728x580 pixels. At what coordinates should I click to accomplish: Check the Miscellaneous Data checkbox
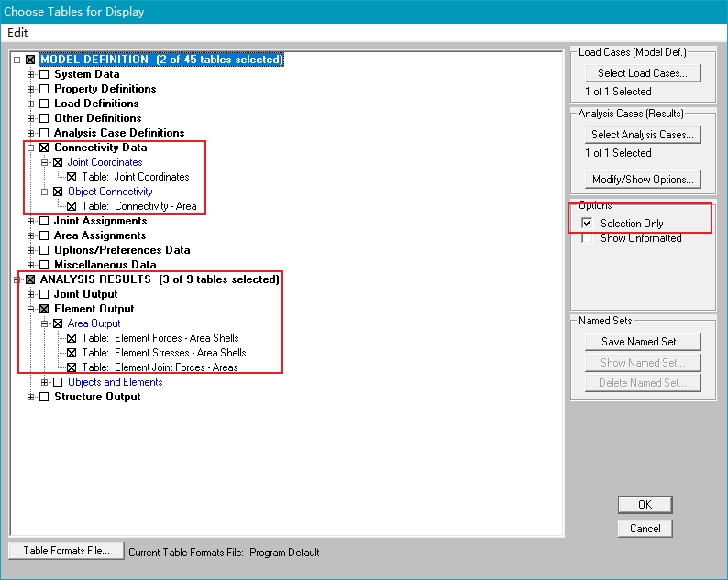pos(44,265)
